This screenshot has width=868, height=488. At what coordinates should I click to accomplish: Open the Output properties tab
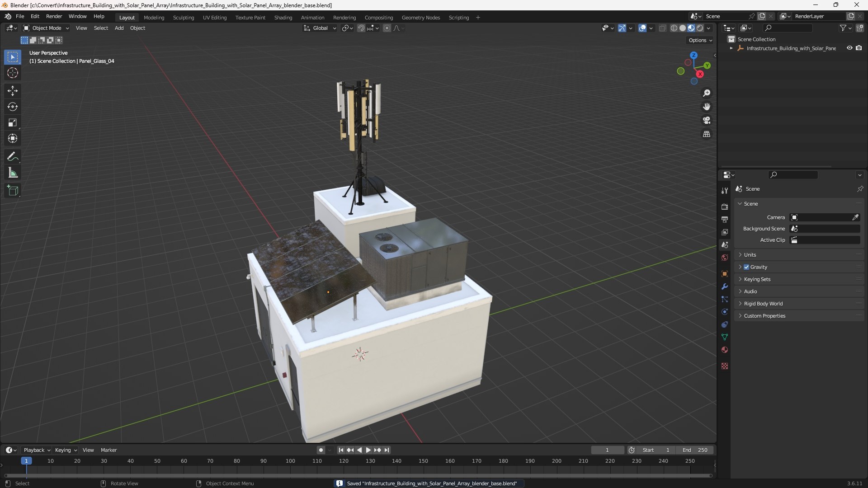[725, 219]
